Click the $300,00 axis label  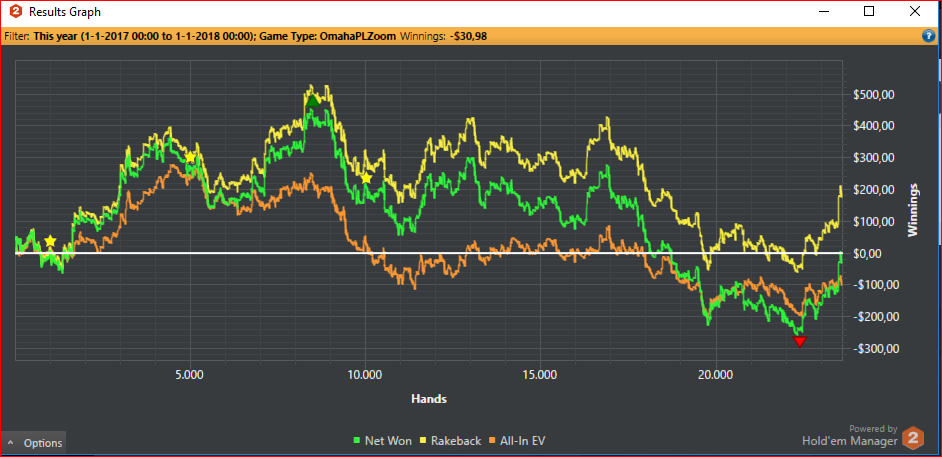874,158
